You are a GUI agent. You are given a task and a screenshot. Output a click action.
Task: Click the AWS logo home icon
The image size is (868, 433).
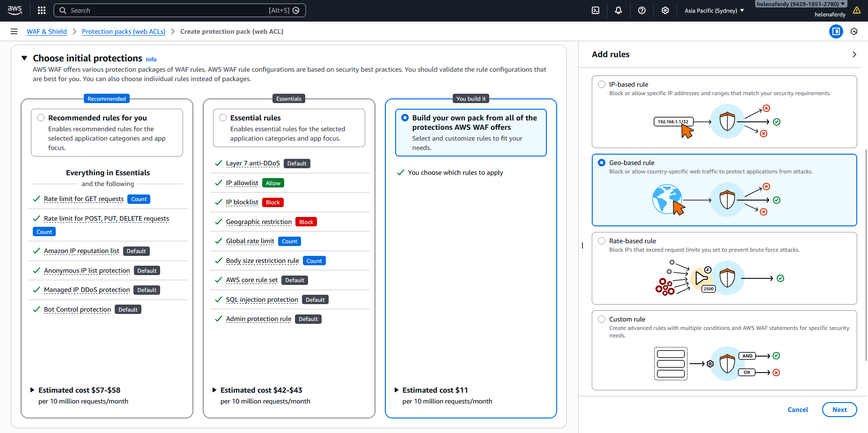(15, 10)
